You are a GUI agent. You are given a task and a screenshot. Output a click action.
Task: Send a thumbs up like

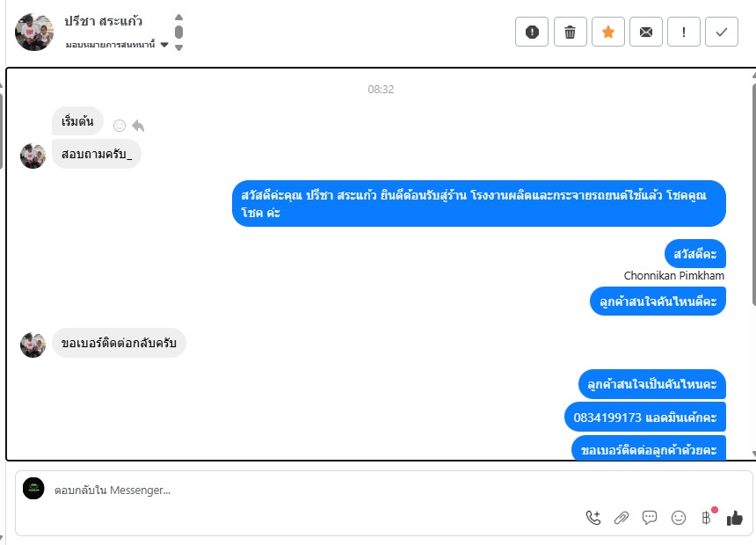[734, 518]
